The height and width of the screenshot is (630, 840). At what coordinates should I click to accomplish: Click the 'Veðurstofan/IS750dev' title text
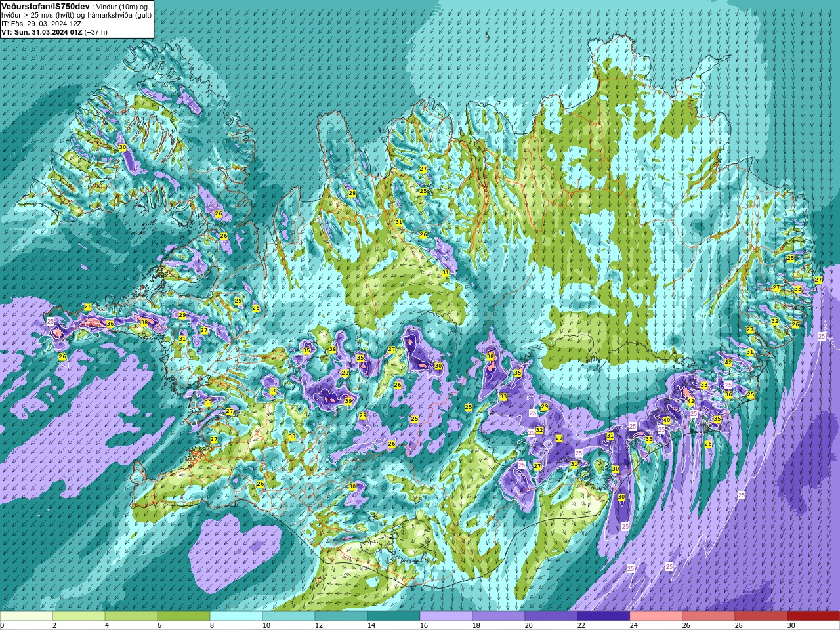45,6
